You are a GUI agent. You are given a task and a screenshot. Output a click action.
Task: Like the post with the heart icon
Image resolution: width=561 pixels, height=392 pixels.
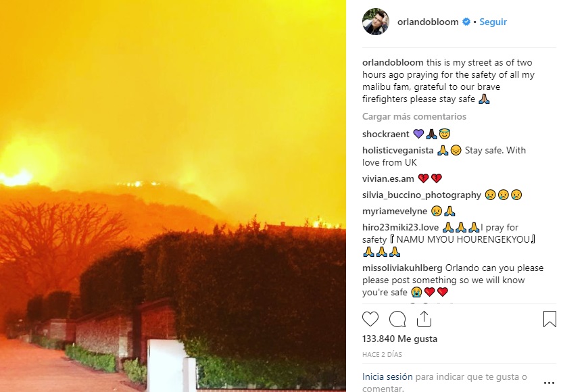click(370, 319)
